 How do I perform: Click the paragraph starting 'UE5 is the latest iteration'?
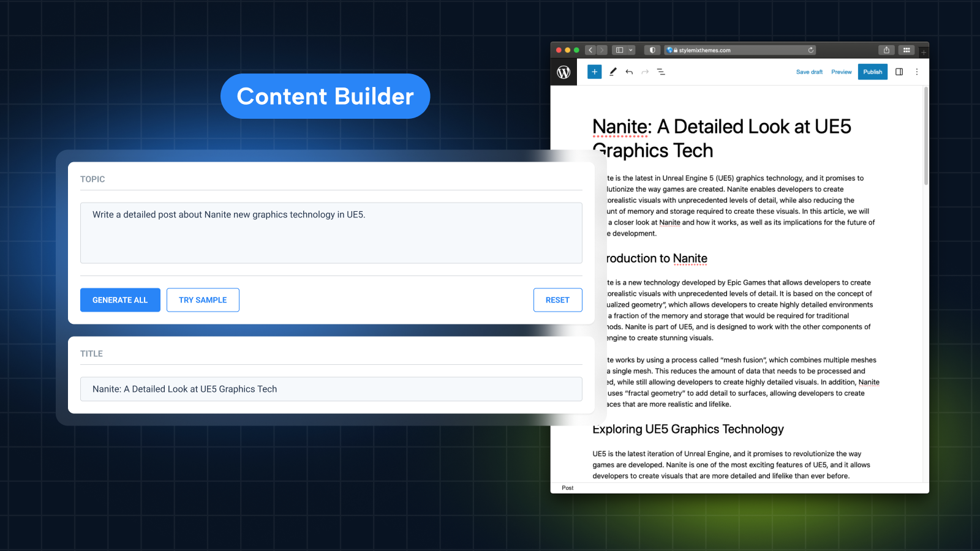(731, 465)
